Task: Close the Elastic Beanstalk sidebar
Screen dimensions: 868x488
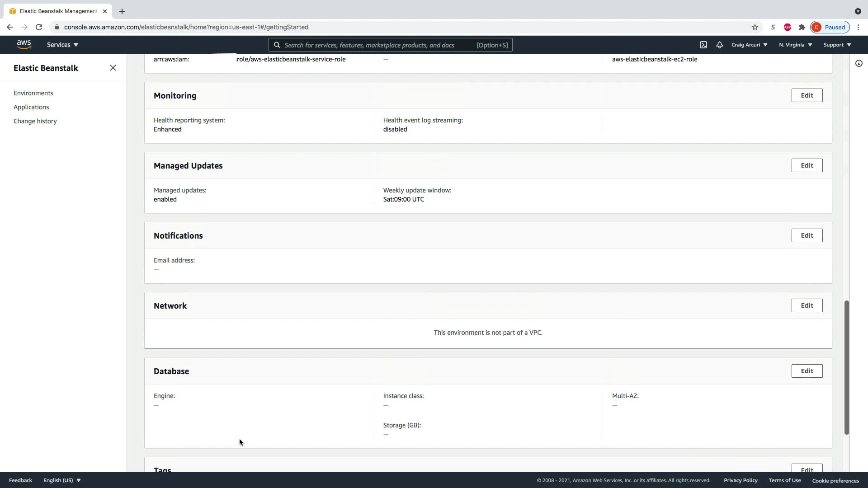Action: [x=113, y=68]
